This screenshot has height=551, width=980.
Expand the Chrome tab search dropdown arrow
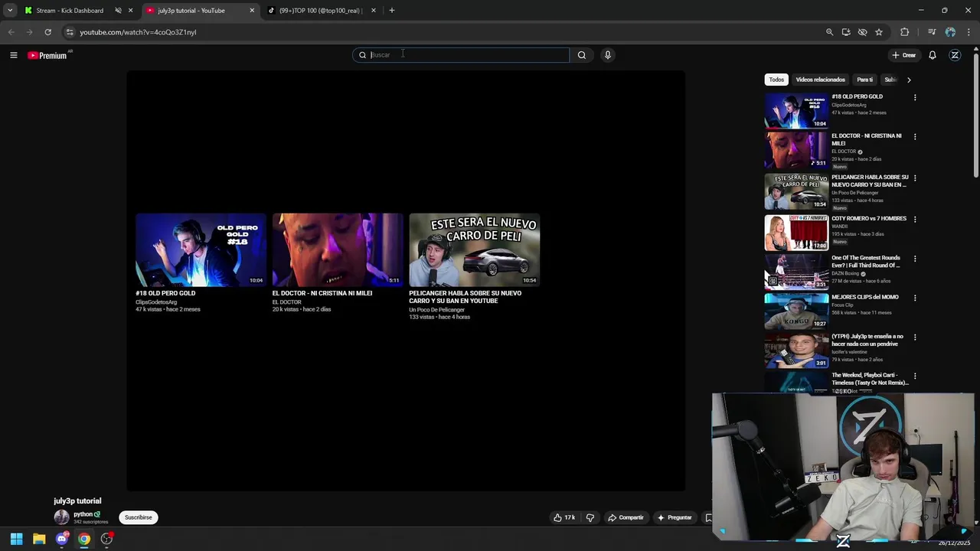(x=9, y=11)
